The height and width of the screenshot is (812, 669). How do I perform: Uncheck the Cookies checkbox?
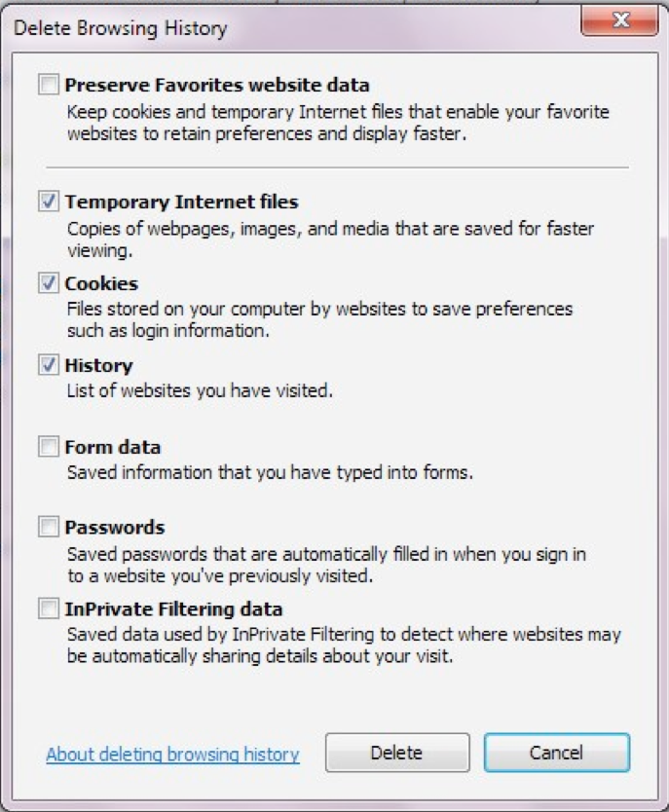tap(48, 282)
